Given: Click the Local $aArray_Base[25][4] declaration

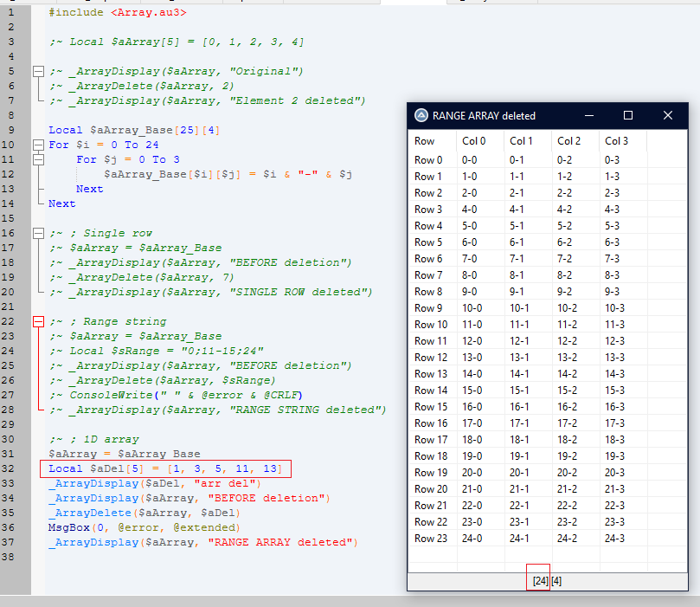Looking at the screenshot, I should (x=134, y=130).
